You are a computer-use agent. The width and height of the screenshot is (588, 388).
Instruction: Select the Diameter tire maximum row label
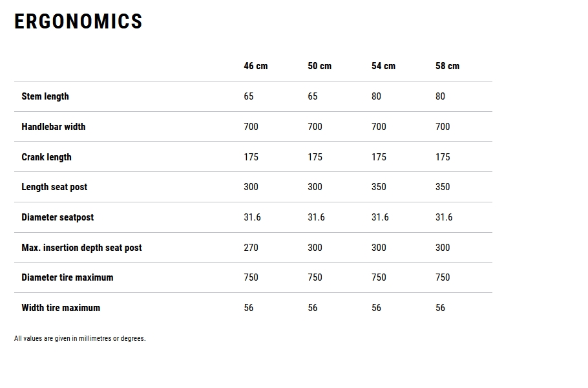pyautogui.click(x=67, y=277)
